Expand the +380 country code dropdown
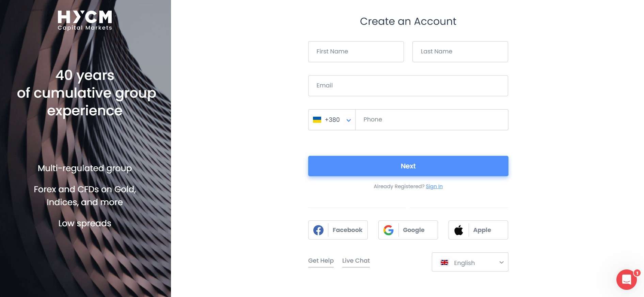The height and width of the screenshot is (297, 644). click(x=332, y=120)
